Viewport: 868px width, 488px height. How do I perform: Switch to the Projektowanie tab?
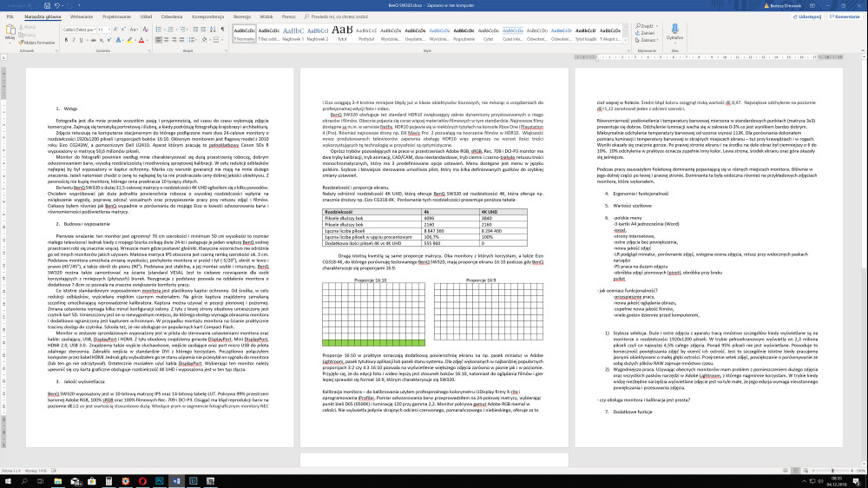[x=117, y=16]
